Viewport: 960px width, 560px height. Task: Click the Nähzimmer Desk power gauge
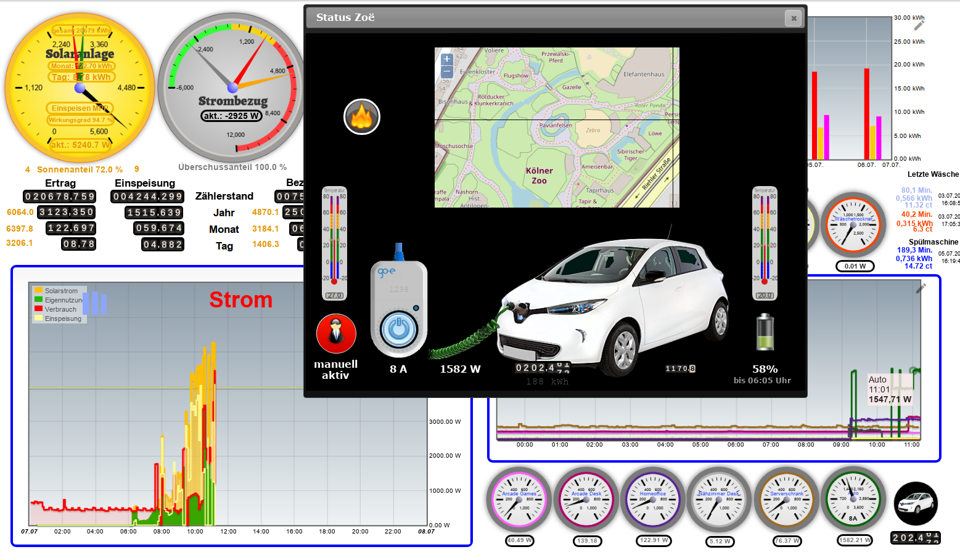point(719,500)
